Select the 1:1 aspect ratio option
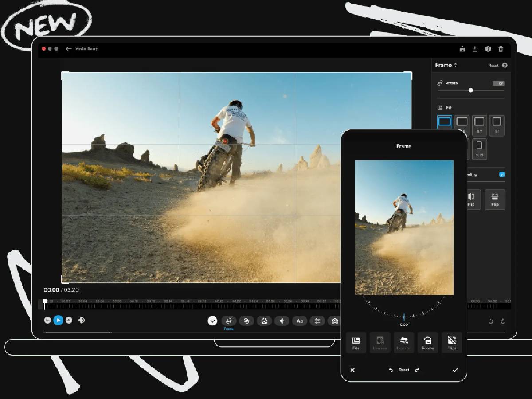Screen dimensions: 532x399 click(x=497, y=125)
